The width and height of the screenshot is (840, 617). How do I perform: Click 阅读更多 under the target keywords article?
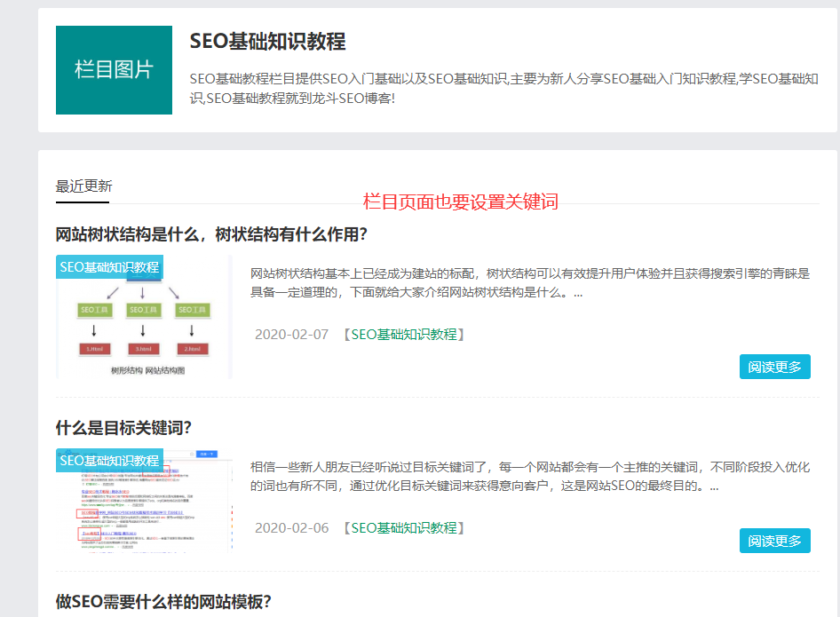click(774, 540)
